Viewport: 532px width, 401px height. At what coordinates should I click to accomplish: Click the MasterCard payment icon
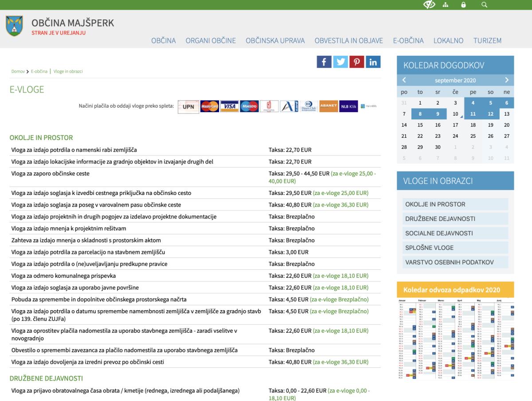point(209,107)
